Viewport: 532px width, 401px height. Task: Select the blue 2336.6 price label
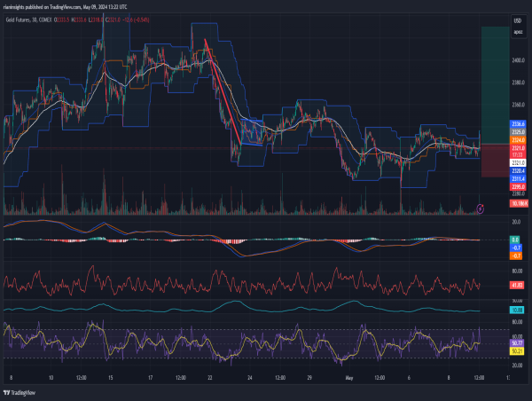[x=518, y=124]
